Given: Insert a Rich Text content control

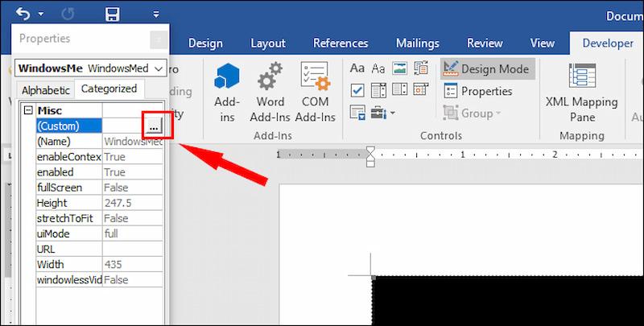Looking at the screenshot, I should pos(357,68).
